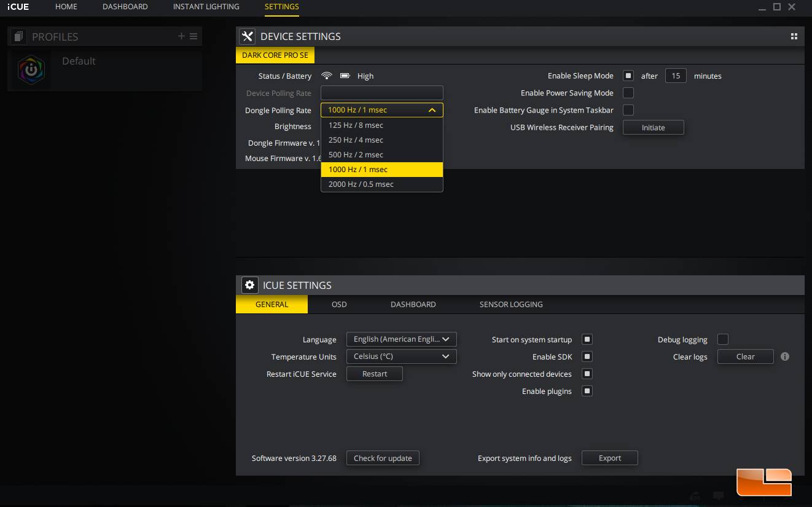
Task: Open the profiles list menu icon
Action: click(193, 36)
